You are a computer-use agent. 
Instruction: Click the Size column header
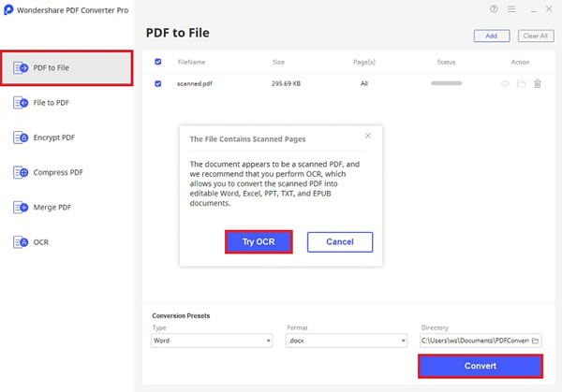coord(278,62)
